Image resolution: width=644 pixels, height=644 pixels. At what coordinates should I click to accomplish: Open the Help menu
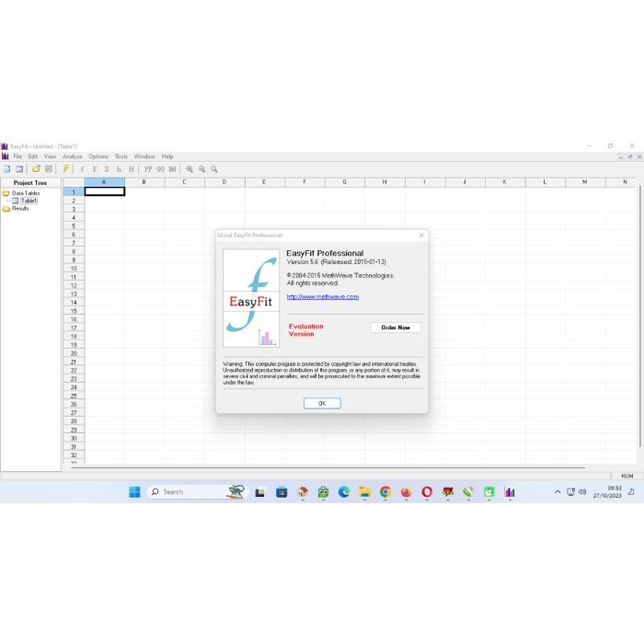(167, 156)
